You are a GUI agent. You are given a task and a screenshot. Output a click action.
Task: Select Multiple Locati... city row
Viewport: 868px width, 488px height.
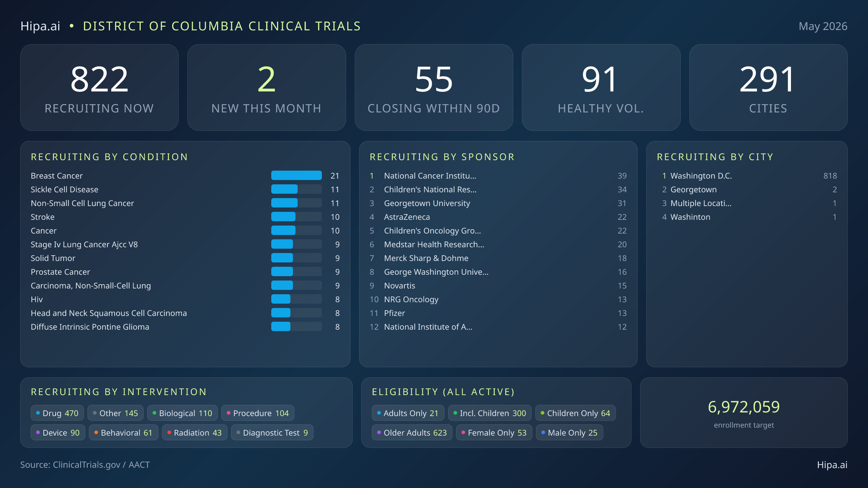point(747,203)
